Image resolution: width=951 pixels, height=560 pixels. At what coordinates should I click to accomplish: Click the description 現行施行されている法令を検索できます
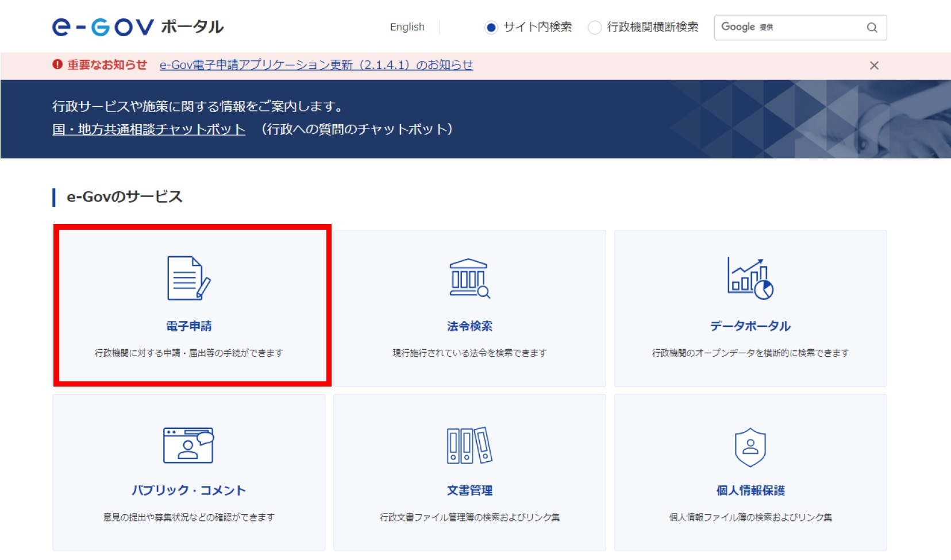coord(469,353)
